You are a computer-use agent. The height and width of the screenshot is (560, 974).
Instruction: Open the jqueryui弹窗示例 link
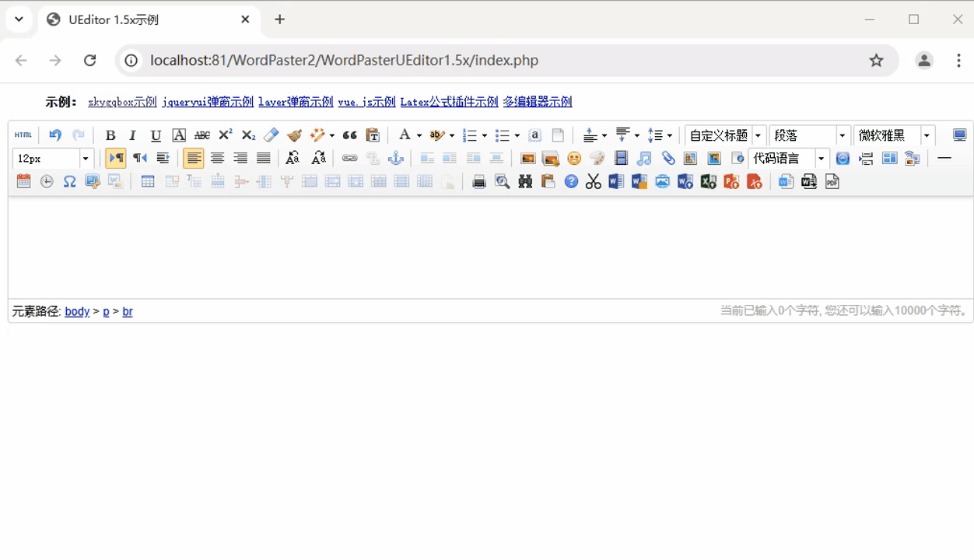(x=208, y=102)
